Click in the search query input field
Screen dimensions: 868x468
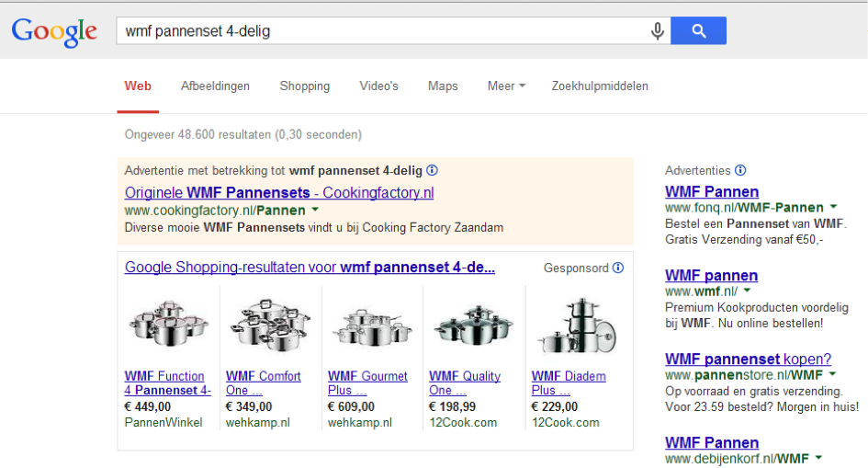[x=382, y=31]
